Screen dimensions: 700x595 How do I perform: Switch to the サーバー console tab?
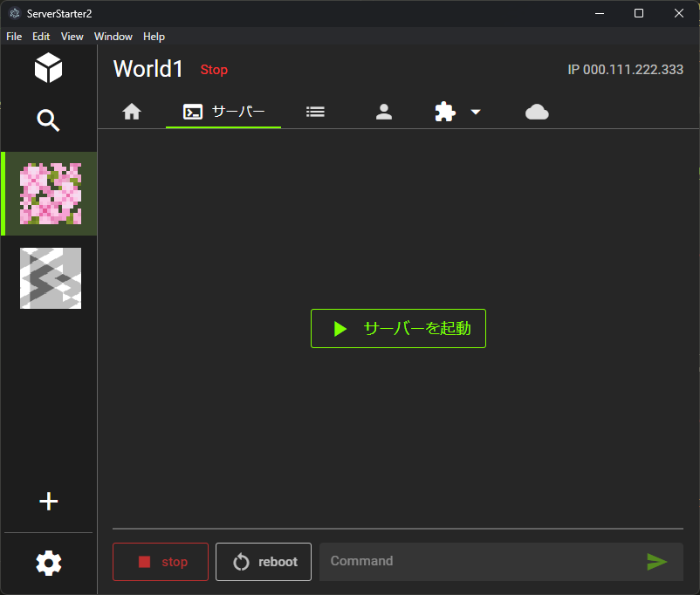223,112
